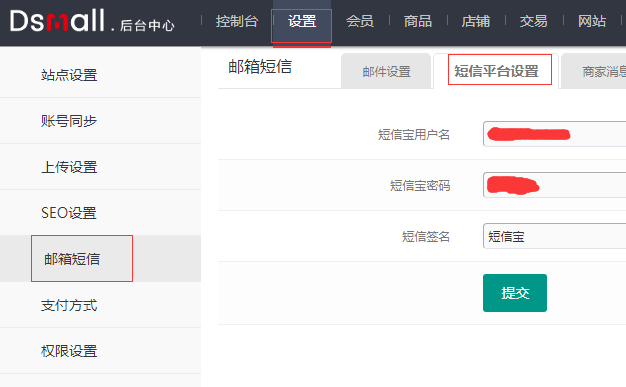Screen dimensions: 626x387
Task: Open the 店铺 top menu
Action: 475,21
